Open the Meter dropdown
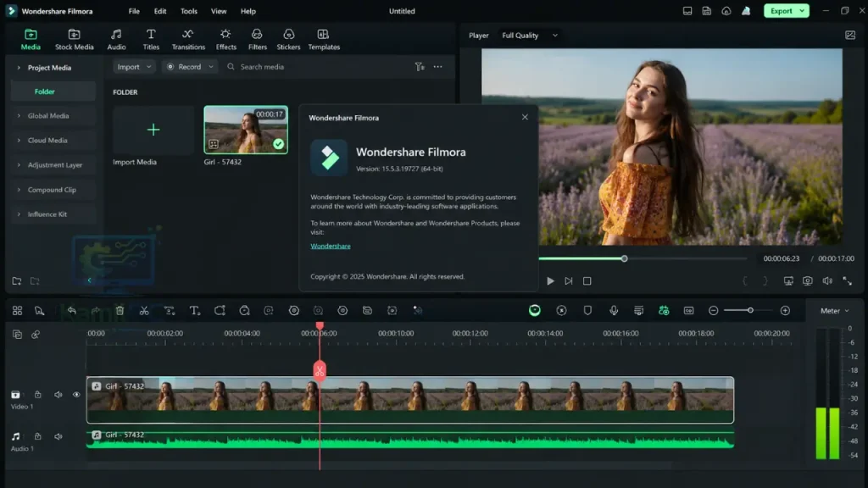Image resolution: width=868 pixels, height=488 pixels. [x=834, y=311]
